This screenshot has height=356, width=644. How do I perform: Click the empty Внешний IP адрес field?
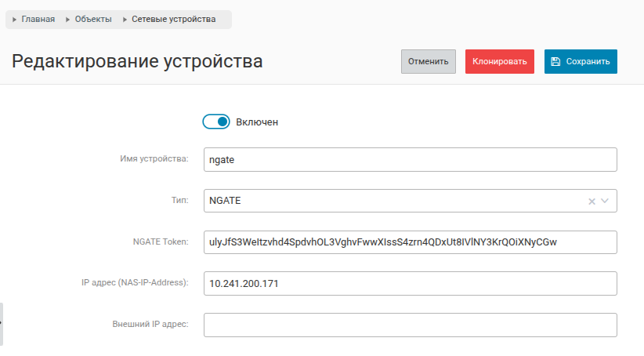pos(410,325)
